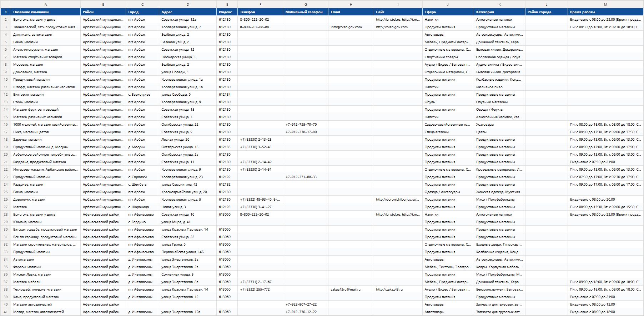644x322 pixels.
Task: Click phone number '+7 (8332) 255–772'
Action: pos(260,290)
